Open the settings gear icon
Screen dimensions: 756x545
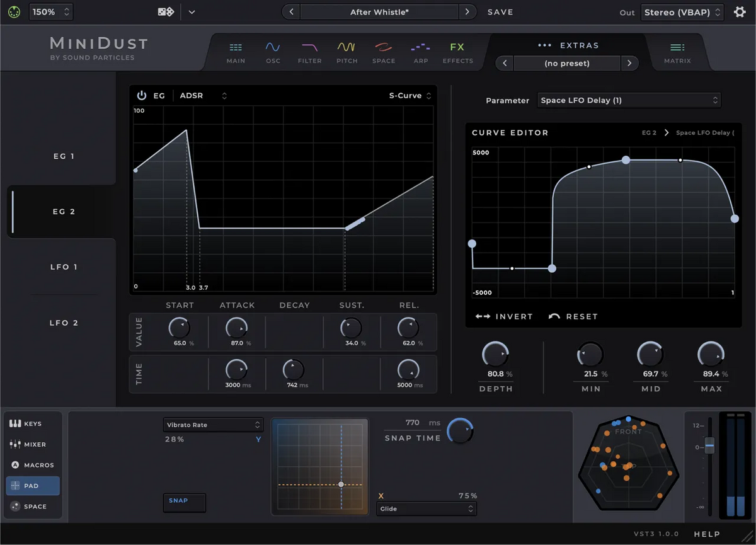(x=740, y=11)
